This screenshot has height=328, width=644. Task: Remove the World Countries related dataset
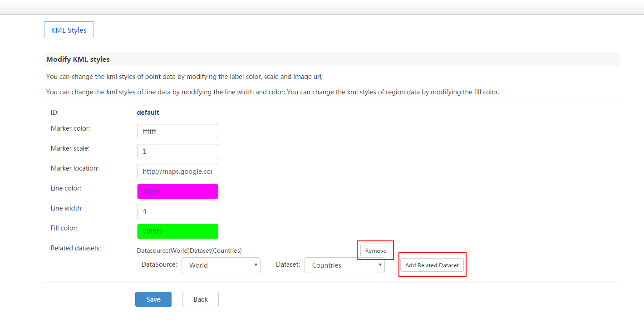(x=375, y=250)
